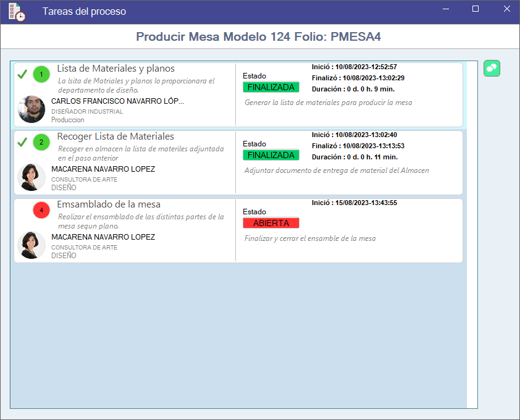
Task: Click red step number 4 circle
Action: point(41,210)
